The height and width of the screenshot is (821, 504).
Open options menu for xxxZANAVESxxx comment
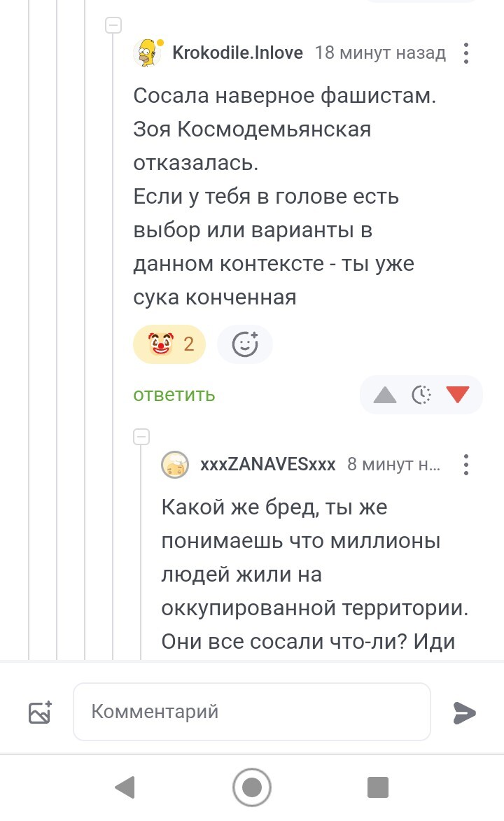point(466,464)
